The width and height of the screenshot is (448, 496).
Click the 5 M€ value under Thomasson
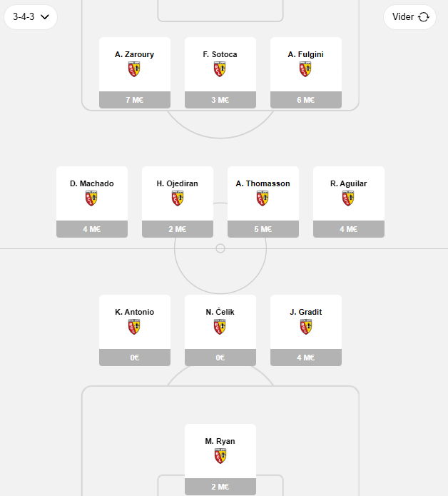coord(263,229)
